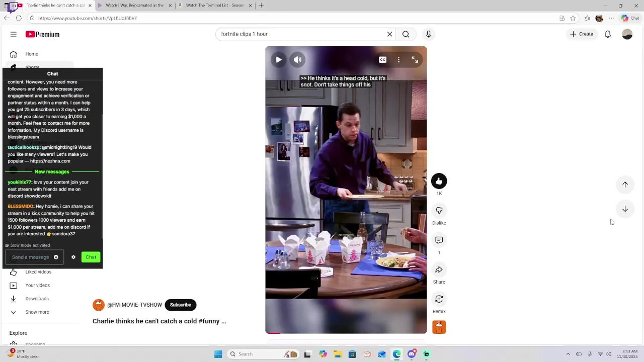Viewport: 644px width, 362px height.
Task: Like this Short
Action: point(439,181)
